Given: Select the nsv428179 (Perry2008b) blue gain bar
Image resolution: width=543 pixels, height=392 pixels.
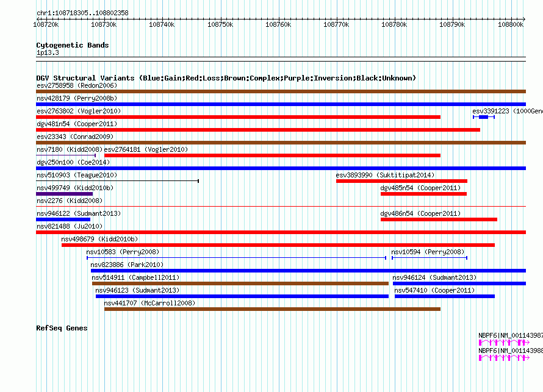Looking at the screenshot, I should [x=281, y=104].
